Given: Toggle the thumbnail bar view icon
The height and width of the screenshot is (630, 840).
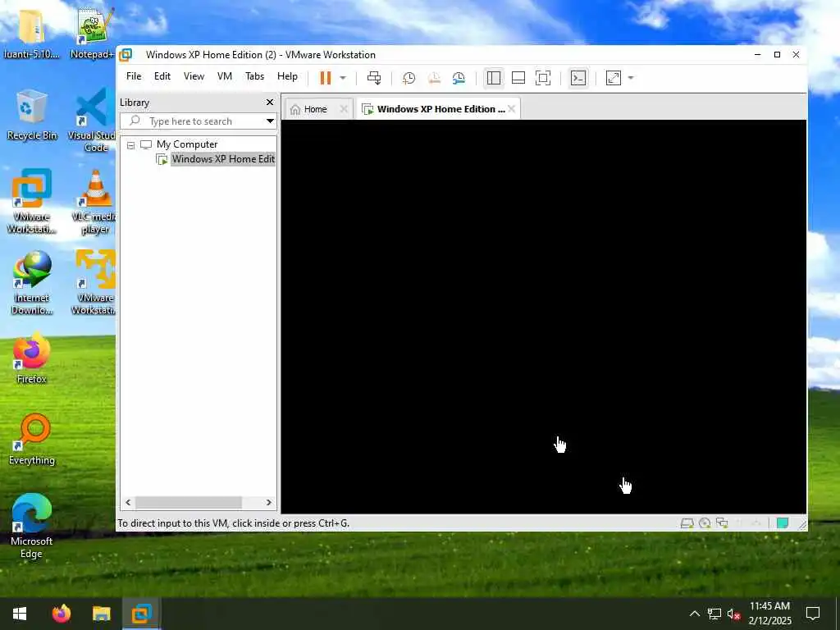Looking at the screenshot, I should tap(518, 78).
